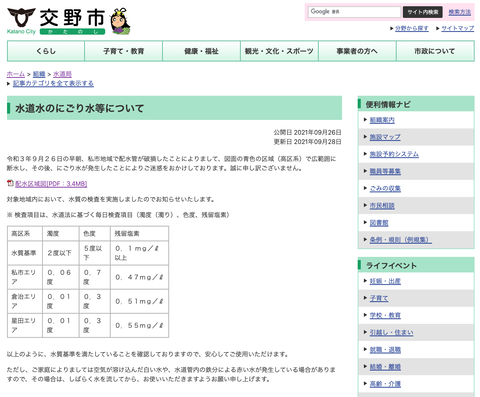Select the 健康・福祉 navigation tab

click(x=201, y=51)
